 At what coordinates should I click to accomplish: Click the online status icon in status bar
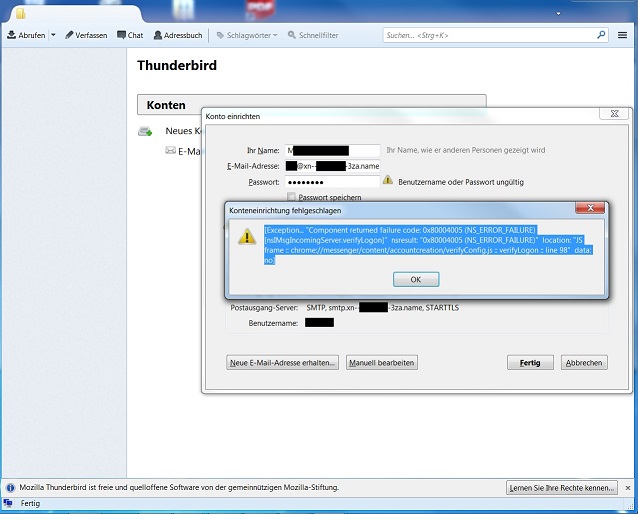point(7,503)
